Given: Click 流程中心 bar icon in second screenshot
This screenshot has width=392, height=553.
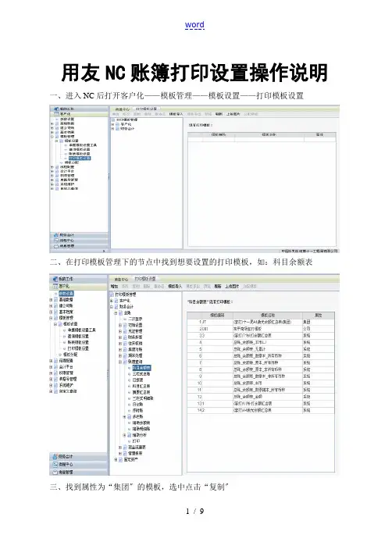Looking at the screenshot, I should tap(55, 464).
